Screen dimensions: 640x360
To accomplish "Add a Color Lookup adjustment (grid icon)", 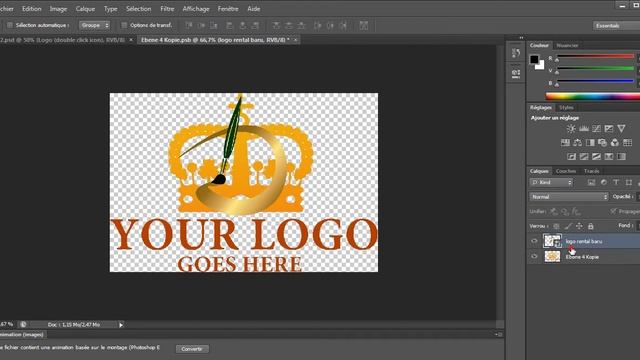I will coord(627,142).
